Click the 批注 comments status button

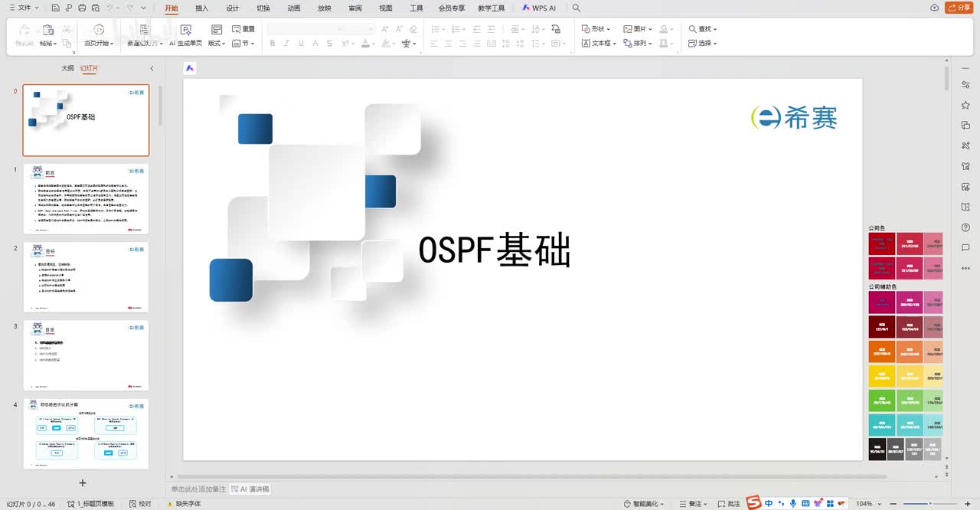[x=729, y=504]
